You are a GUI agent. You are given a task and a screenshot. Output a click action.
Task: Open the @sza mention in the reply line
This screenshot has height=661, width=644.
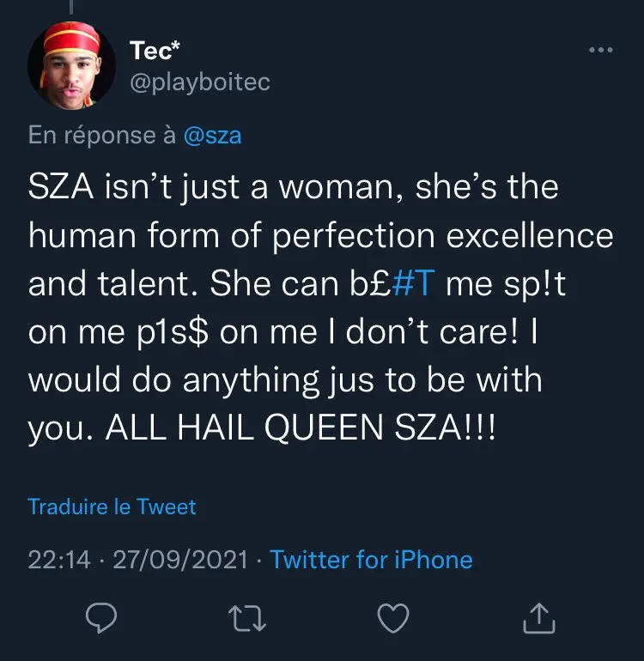click(x=213, y=136)
